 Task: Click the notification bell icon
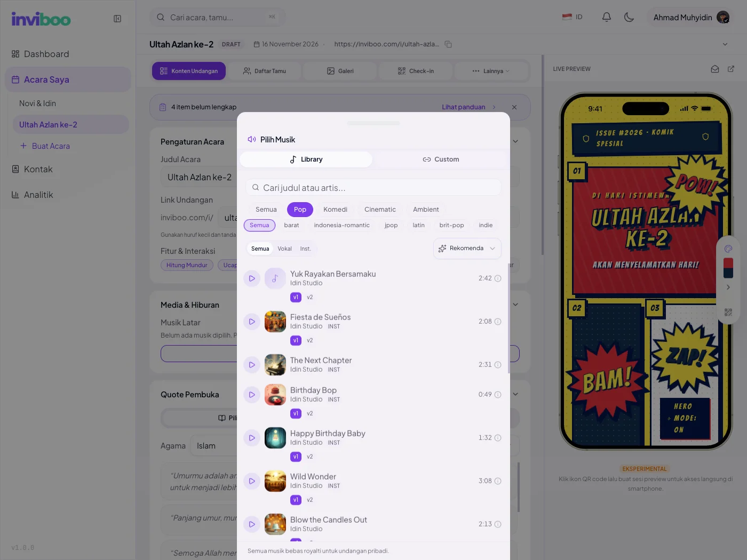click(x=607, y=17)
